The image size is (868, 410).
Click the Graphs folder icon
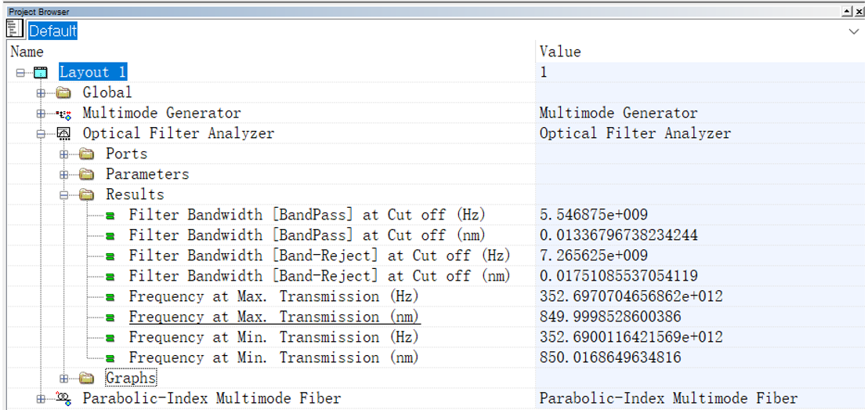coord(87,379)
